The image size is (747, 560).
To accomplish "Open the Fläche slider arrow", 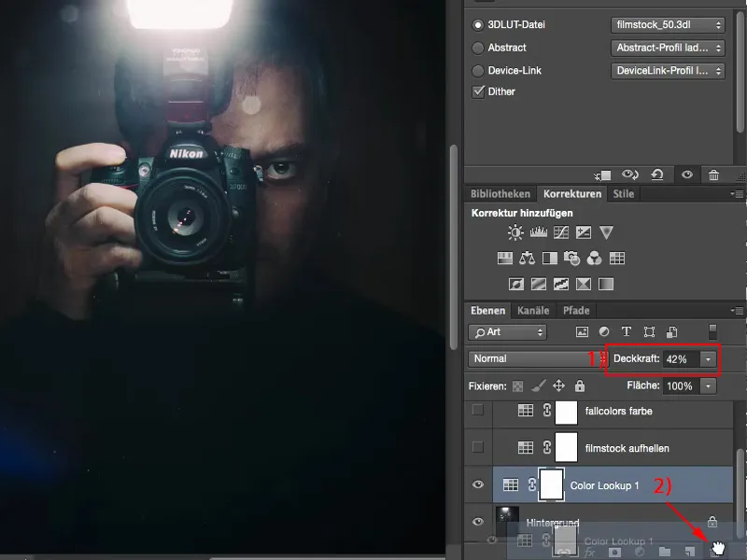I will [x=709, y=385].
